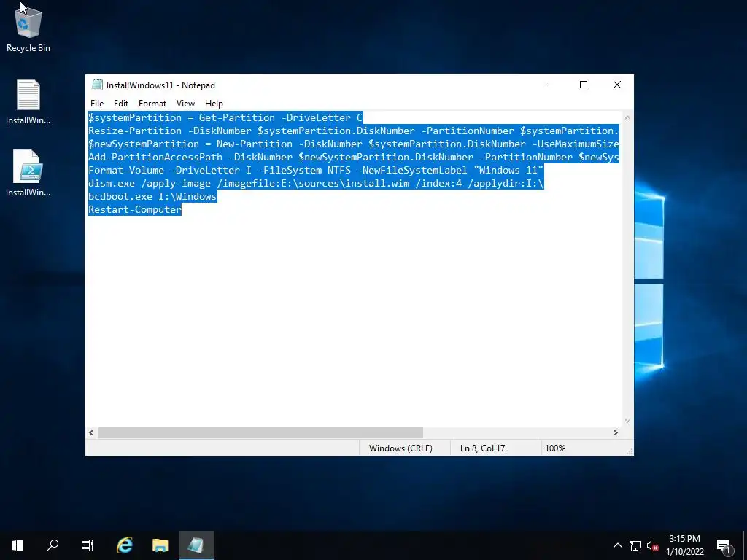The width and height of the screenshot is (747, 560).
Task: Click the Notepad icon in title bar
Action: [x=97, y=85]
